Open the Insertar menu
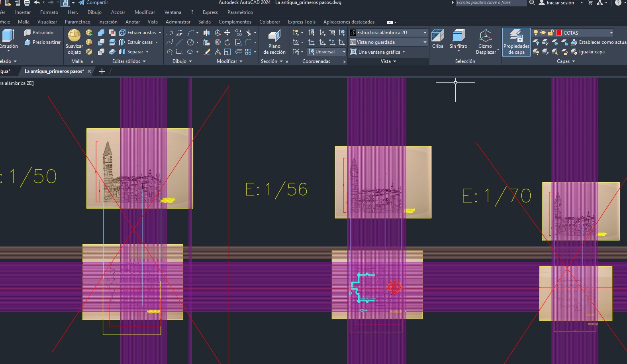Image resolution: width=627 pixels, height=364 pixels. pos(23,12)
